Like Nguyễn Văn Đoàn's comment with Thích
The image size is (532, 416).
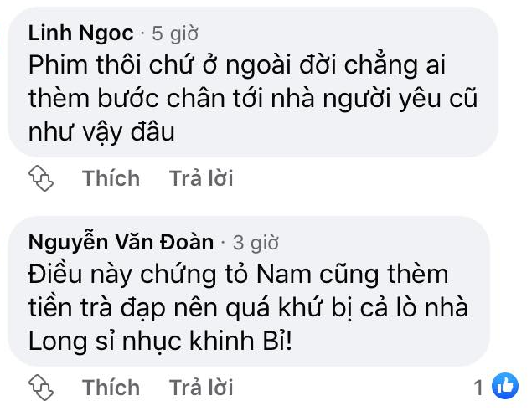[x=111, y=388]
